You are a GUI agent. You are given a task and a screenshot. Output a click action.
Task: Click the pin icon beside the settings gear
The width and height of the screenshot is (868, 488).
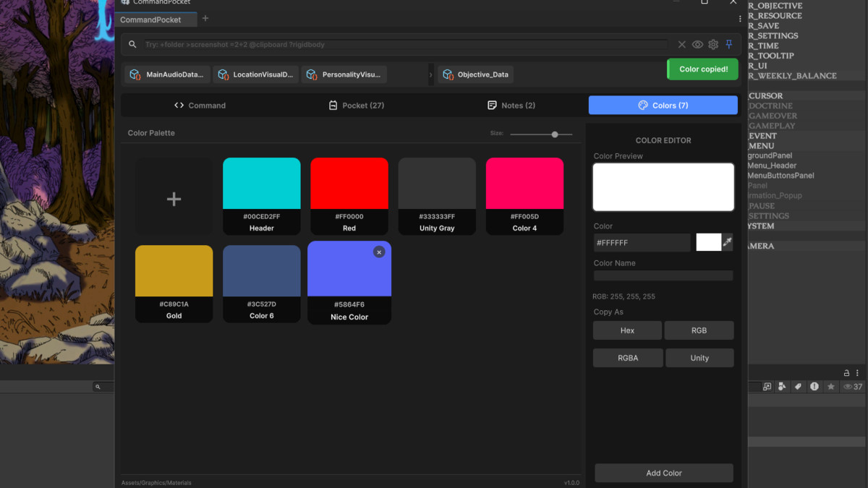pos(729,44)
